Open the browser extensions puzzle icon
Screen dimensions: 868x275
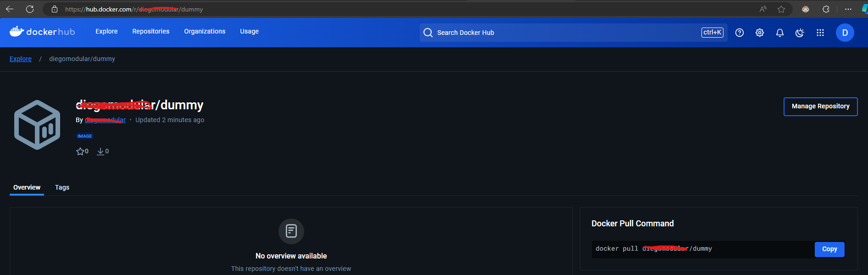pos(826,9)
